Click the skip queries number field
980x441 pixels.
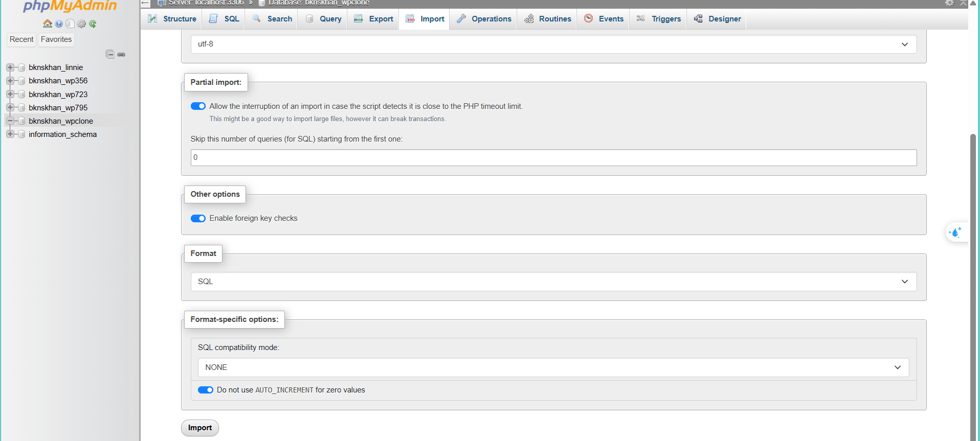553,157
